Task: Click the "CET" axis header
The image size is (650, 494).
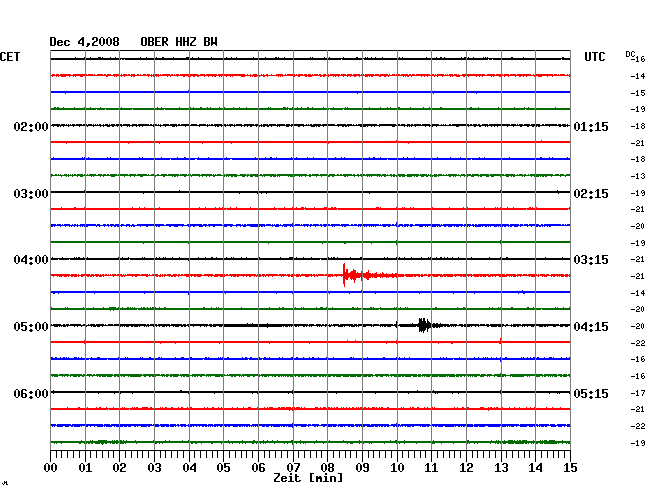Action: [10, 57]
